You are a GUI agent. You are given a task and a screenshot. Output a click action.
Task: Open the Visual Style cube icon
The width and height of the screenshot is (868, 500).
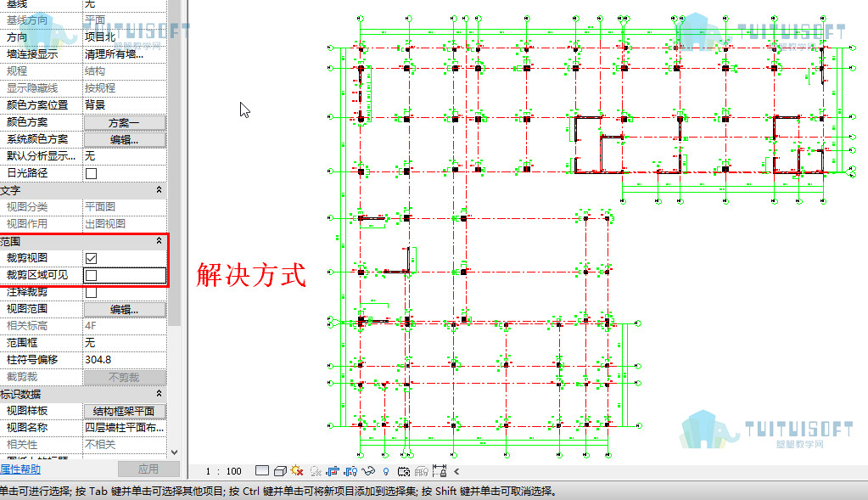[x=280, y=471]
